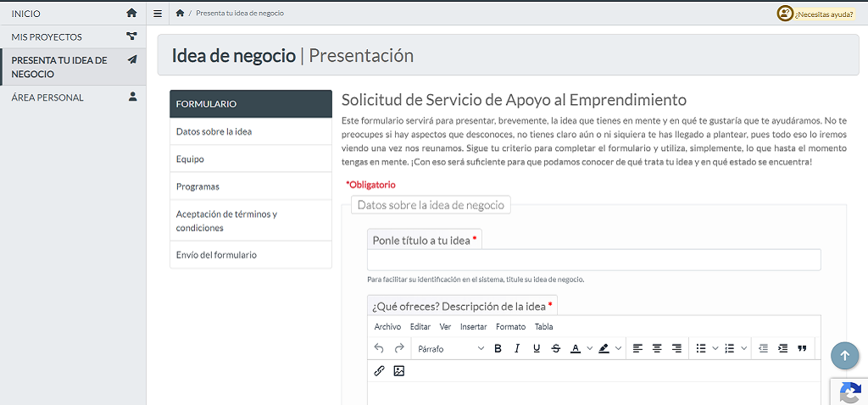Decrease indent in the editor
This screenshot has height=405, width=868.
764,348
